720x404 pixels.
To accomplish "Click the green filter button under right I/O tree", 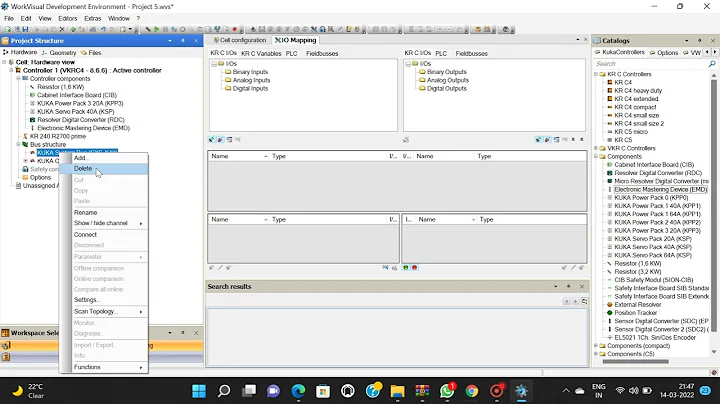I will tap(538, 139).
